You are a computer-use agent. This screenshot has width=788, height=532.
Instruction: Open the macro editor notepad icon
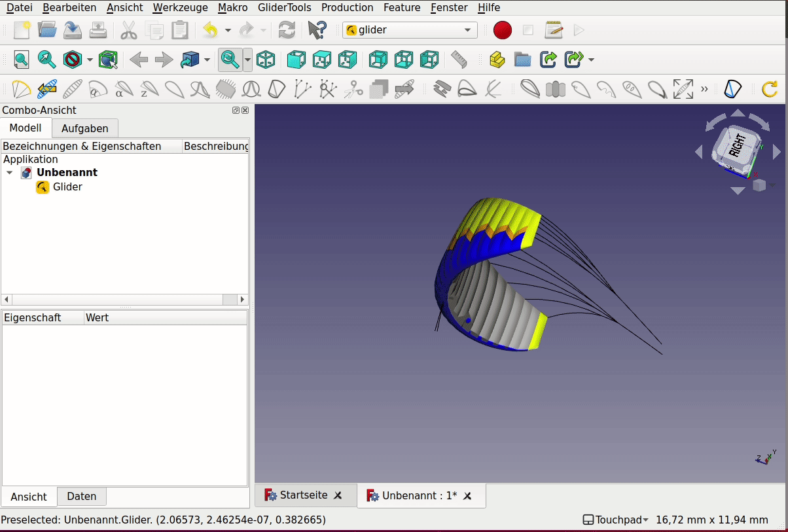tap(554, 30)
